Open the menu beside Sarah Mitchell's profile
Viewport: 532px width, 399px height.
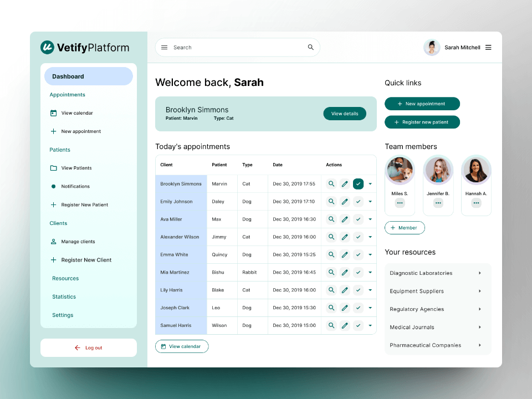coord(488,47)
